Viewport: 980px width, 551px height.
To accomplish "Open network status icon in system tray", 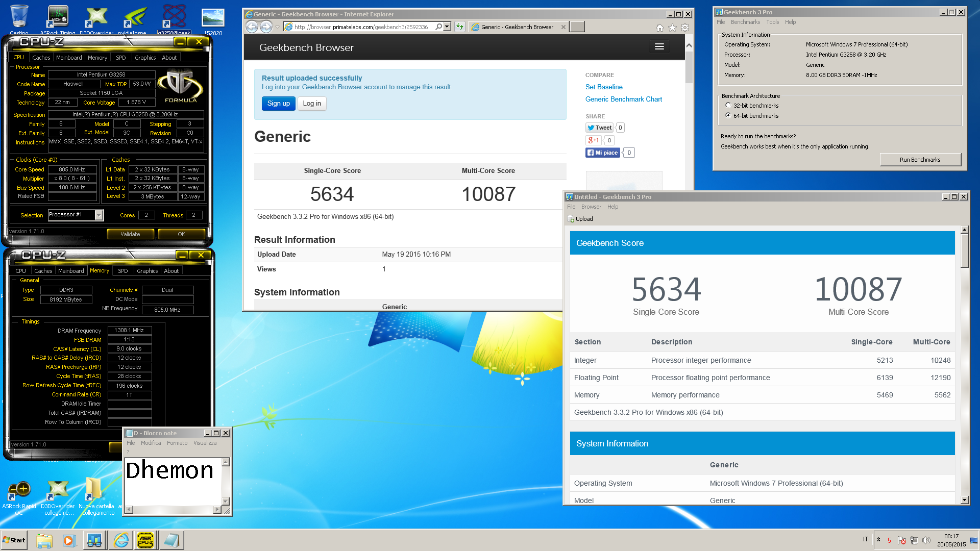I will point(914,540).
